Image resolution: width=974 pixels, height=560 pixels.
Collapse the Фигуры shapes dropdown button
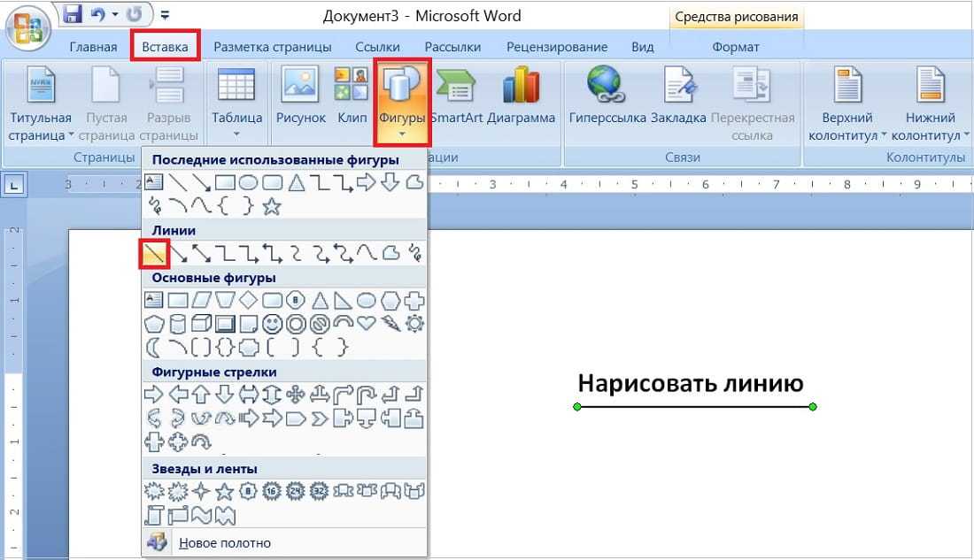402,103
